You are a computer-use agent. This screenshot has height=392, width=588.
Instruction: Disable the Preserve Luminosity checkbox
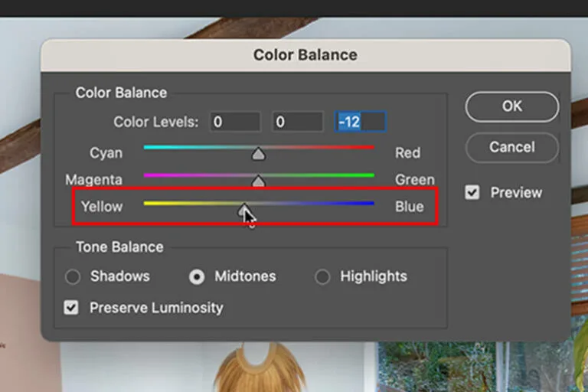[71, 308]
